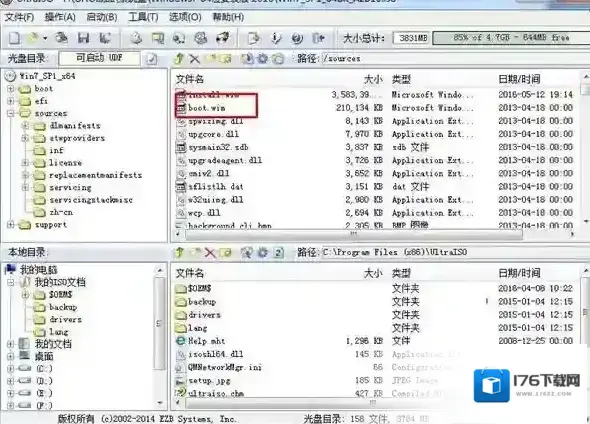Viewport: 590px width, 424px height.
Task: Expand the support folder in disc tree
Action: point(11,225)
